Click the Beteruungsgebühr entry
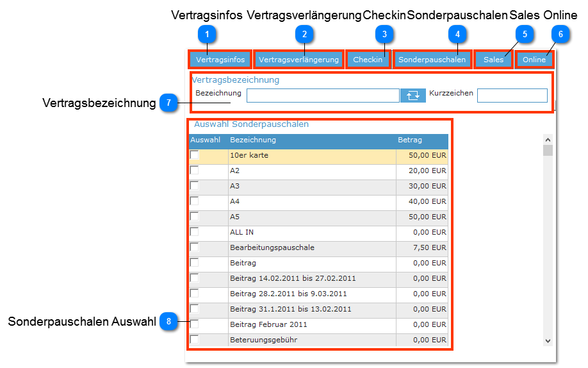Image resolution: width=588 pixels, height=368 pixels. (x=264, y=340)
